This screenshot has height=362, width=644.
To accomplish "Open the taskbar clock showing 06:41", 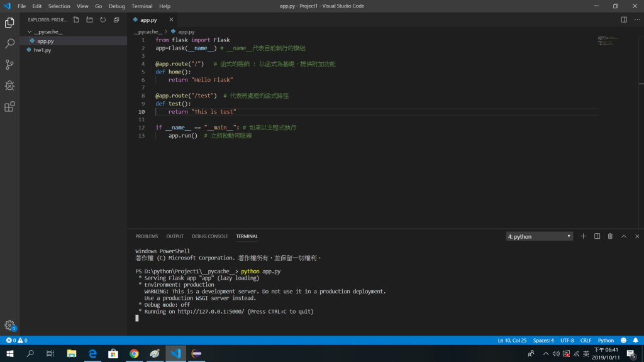I will 606,353.
